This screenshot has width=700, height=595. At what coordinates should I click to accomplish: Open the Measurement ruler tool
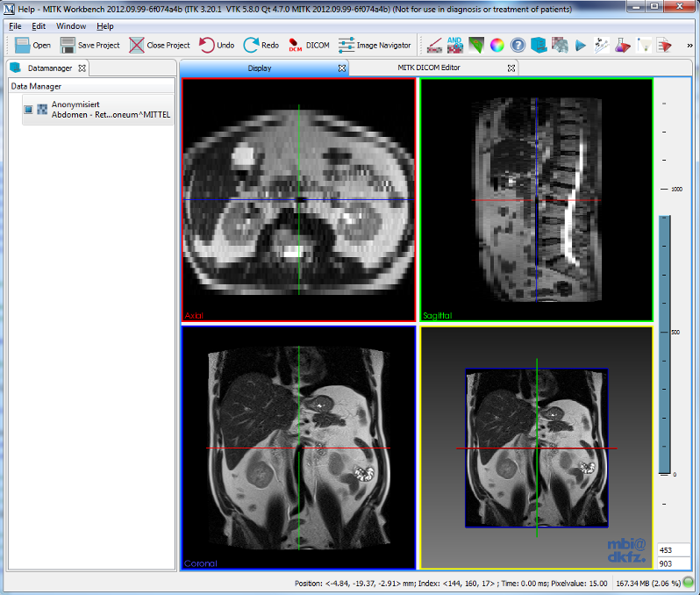click(434, 45)
